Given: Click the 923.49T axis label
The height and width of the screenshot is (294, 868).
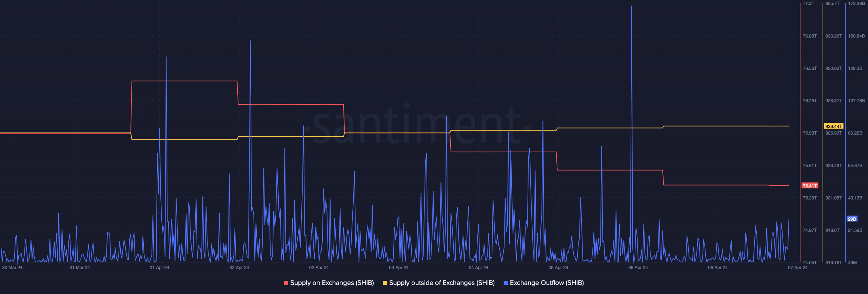Looking at the screenshot, I should [834, 165].
